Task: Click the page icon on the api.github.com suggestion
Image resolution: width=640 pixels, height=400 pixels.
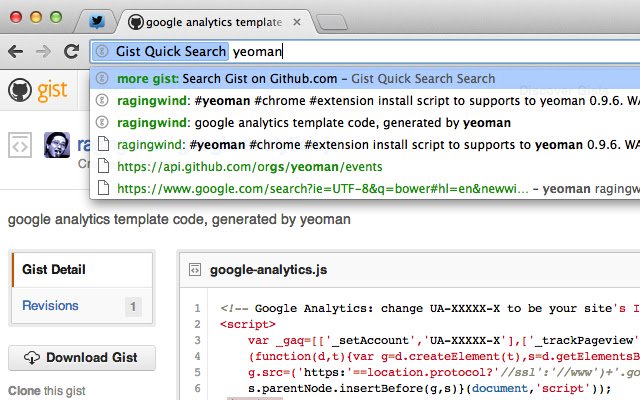Action: point(103,166)
